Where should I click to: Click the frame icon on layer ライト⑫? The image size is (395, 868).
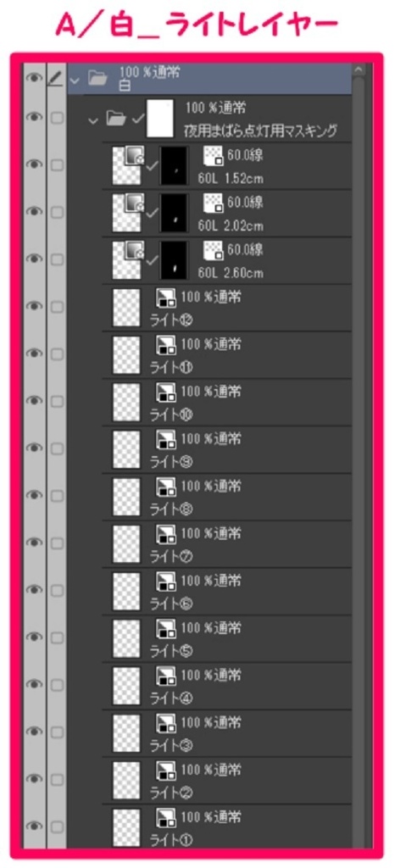[x=164, y=298]
